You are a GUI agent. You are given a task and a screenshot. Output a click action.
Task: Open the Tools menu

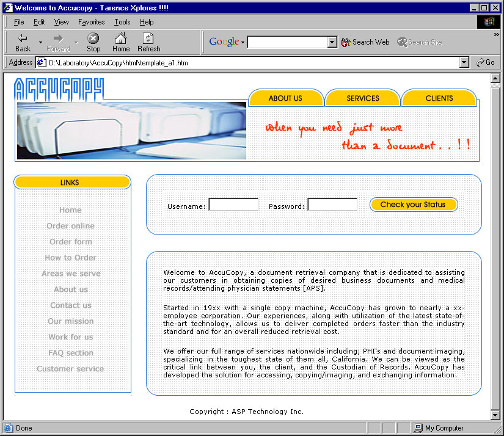[x=122, y=22]
